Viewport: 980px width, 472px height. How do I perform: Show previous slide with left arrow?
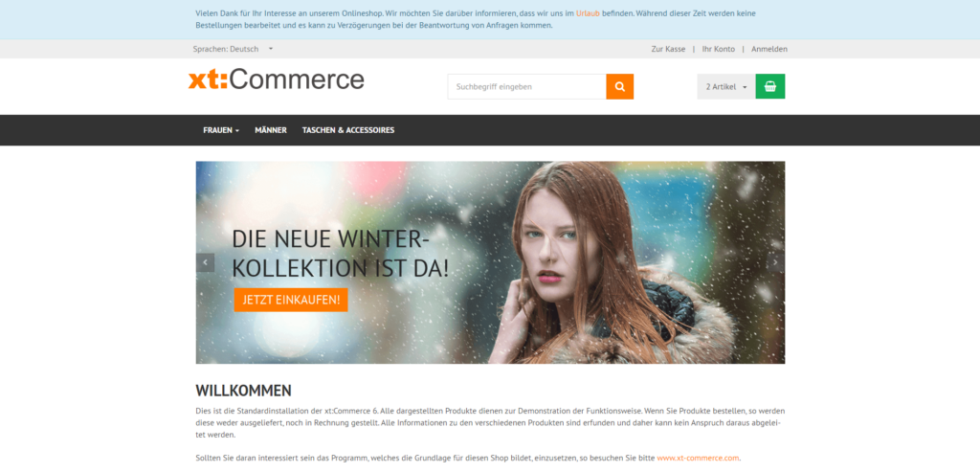[x=205, y=262]
